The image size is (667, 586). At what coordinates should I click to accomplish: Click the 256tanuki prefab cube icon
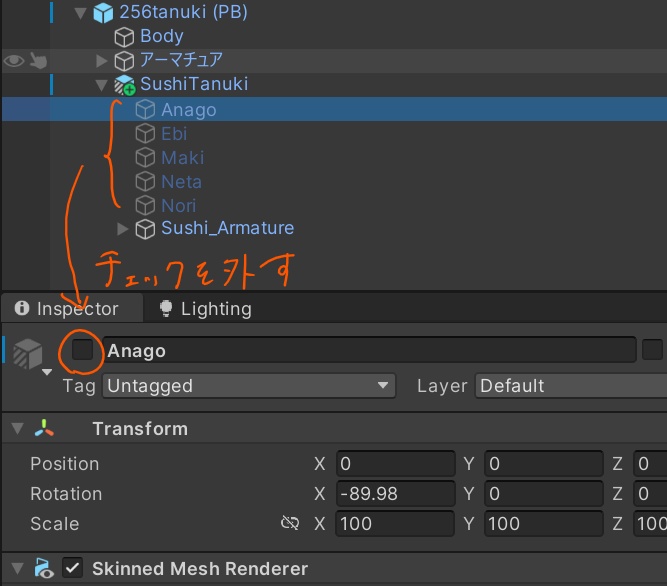tap(103, 13)
